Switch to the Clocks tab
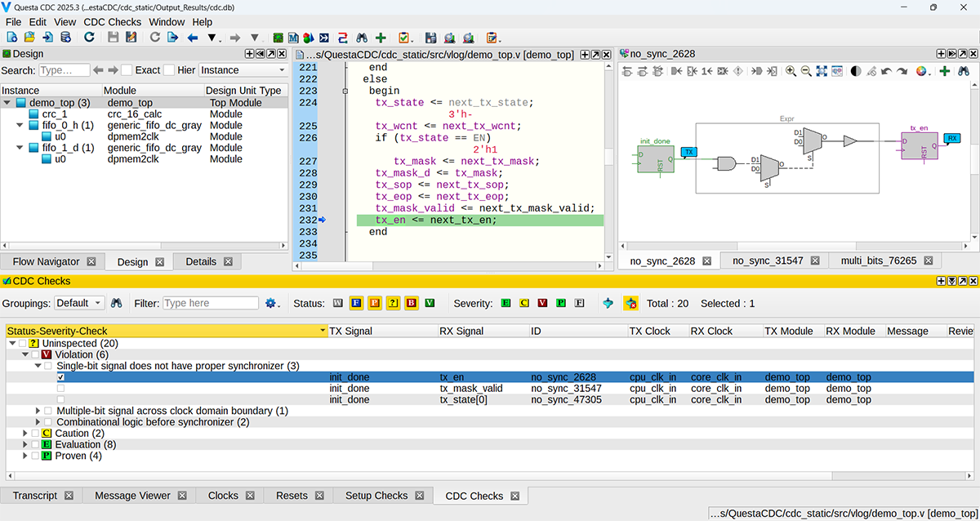 (222, 496)
